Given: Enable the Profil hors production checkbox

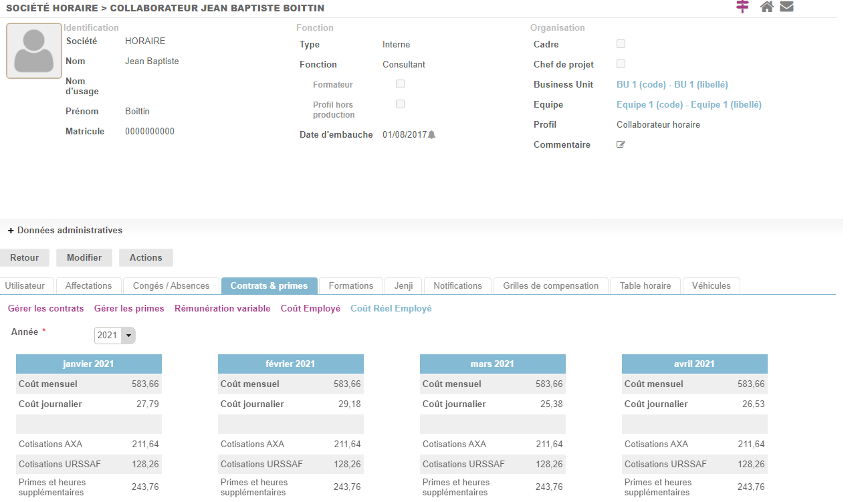Looking at the screenshot, I should coord(400,104).
